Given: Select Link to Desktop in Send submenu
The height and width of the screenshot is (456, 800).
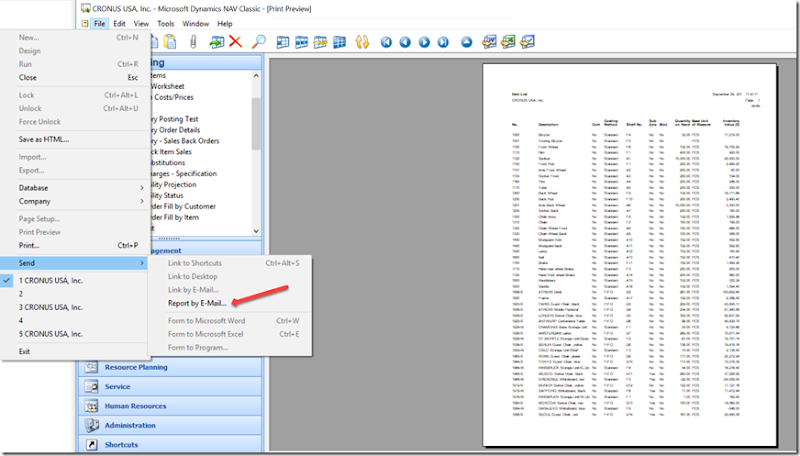Looking at the screenshot, I should point(230,276).
